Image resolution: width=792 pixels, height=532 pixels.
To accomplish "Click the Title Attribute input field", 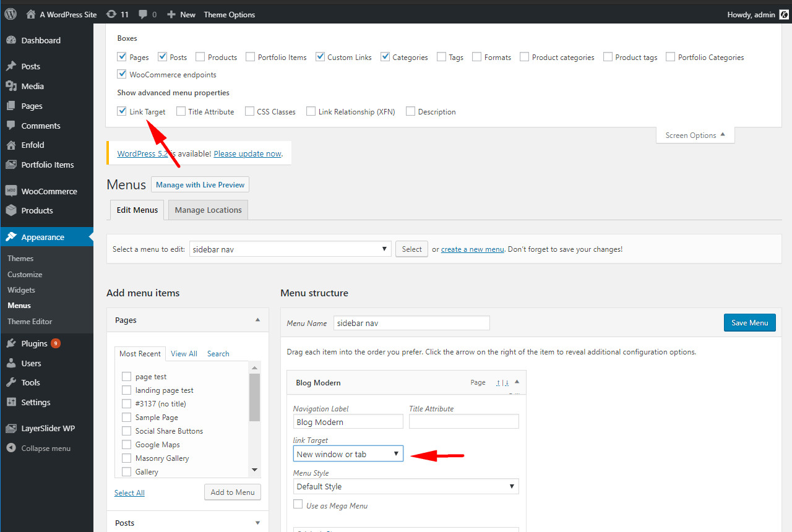I will point(464,422).
